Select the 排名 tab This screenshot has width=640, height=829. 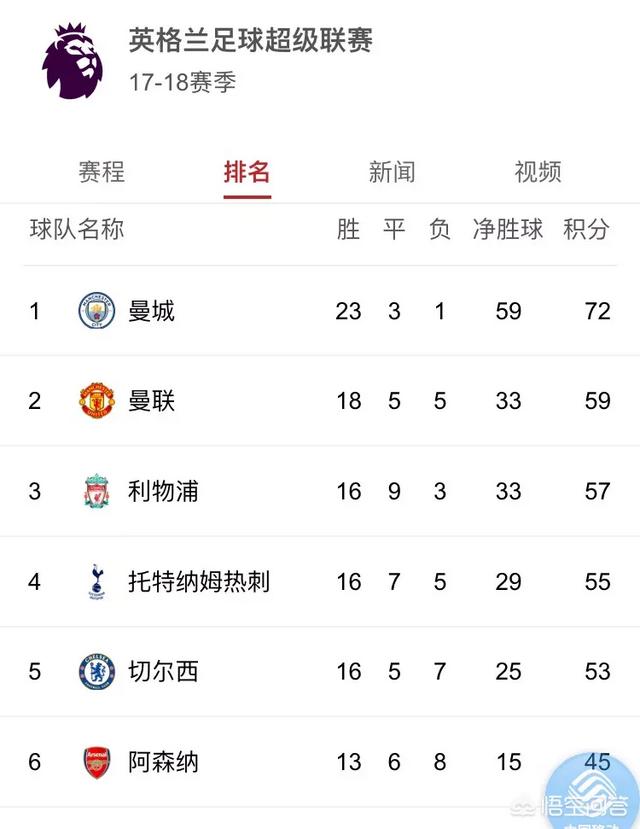click(x=247, y=172)
